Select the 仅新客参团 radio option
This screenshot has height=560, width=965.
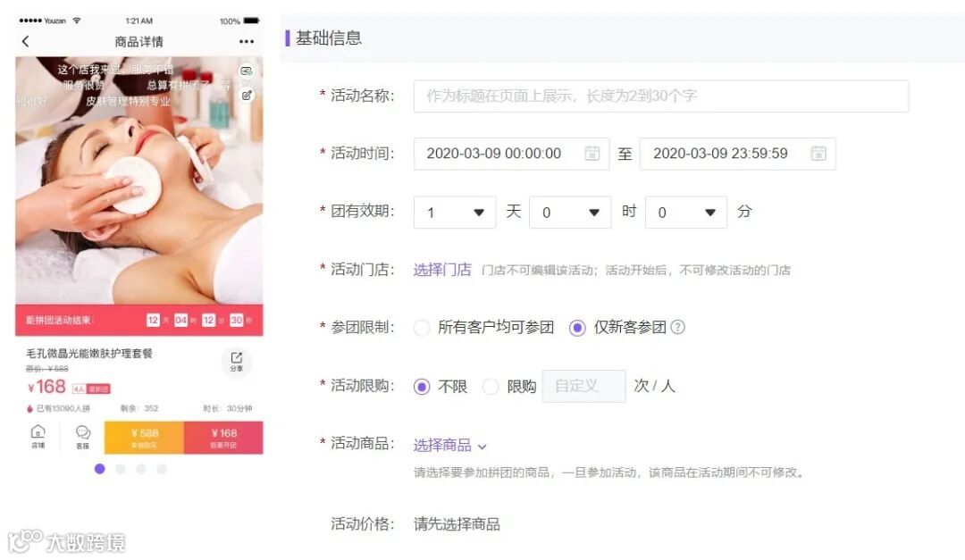tap(577, 328)
